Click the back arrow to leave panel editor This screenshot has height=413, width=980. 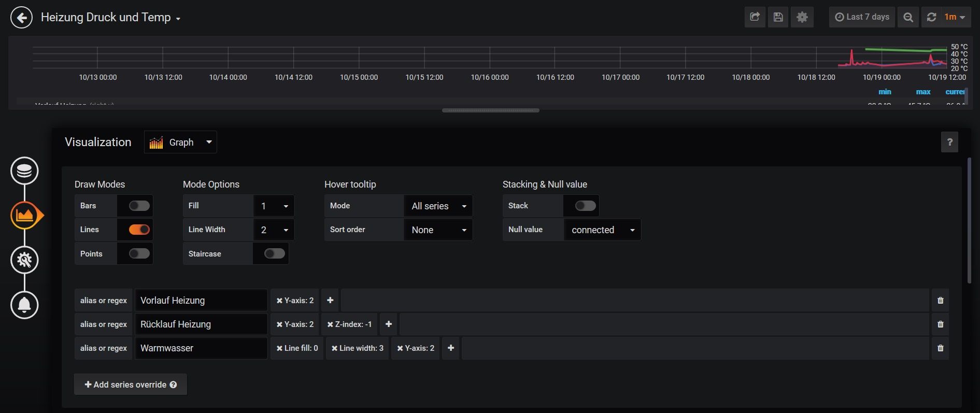pos(21,18)
